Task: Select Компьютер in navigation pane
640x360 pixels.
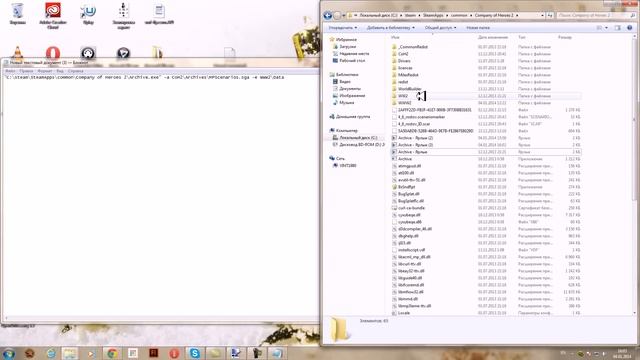Action: point(347,131)
